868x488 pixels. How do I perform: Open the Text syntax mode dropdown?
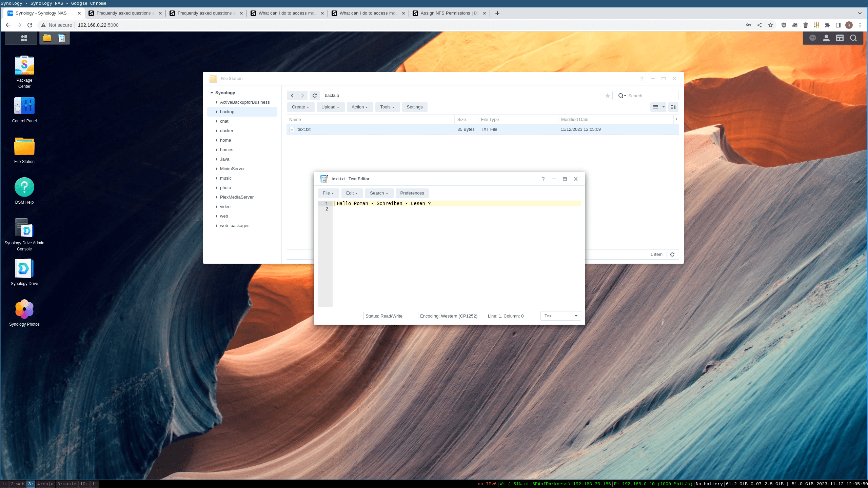[x=560, y=316]
